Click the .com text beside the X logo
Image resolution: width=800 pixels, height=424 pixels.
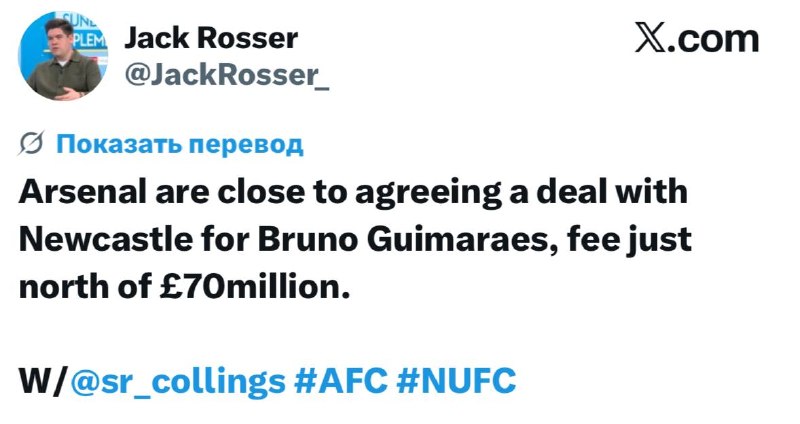[713, 39]
